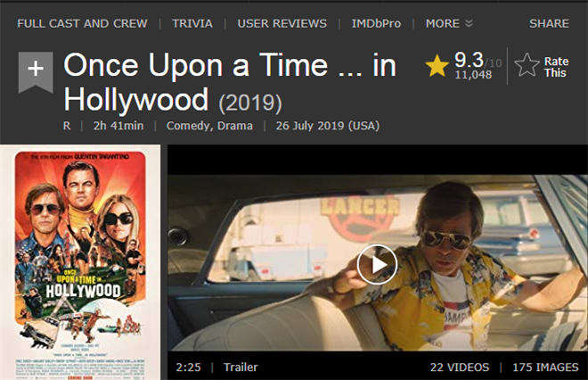The image size is (588, 380).
Task: Open the IMDbPro link
Action: click(375, 23)
